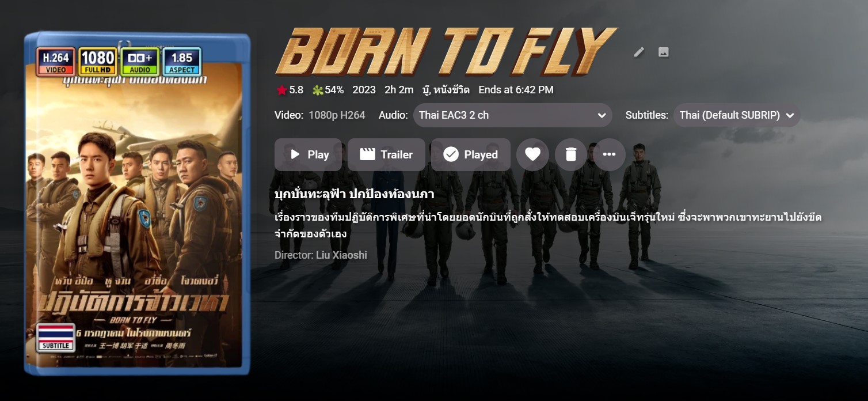
Task: Open the three-dot more options menu
Action: click(609, 154)
